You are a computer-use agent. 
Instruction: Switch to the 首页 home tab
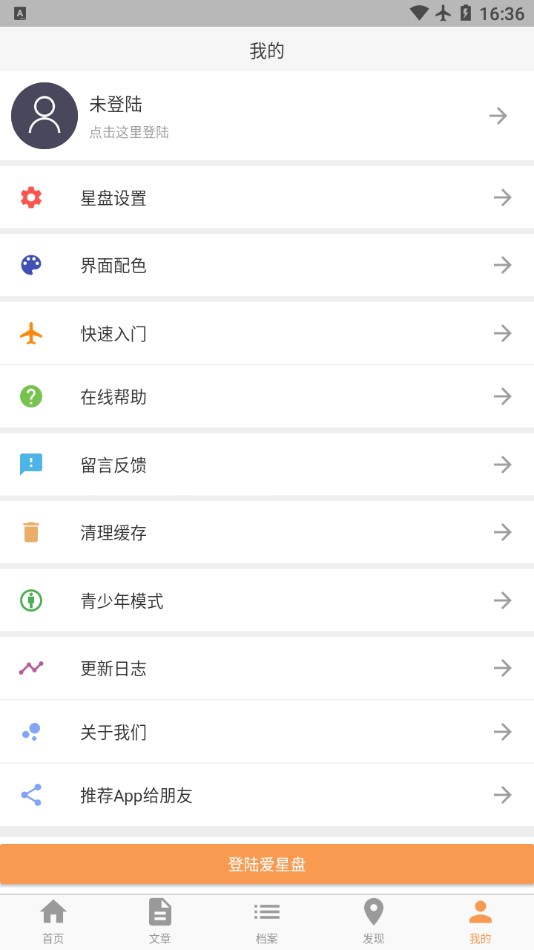(53, 922)
